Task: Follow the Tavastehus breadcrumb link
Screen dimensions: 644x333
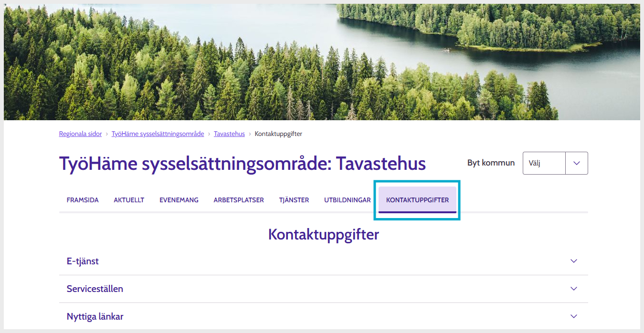Action: [x=229, y=134]
